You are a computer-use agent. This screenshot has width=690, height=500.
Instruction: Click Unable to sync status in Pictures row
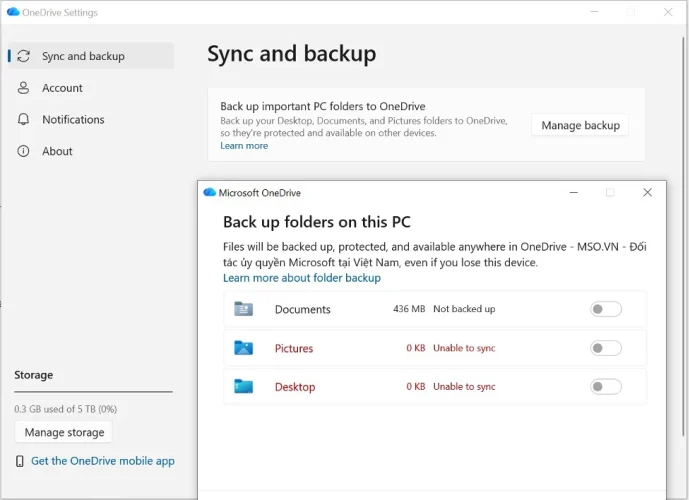(x=464, y=348)
